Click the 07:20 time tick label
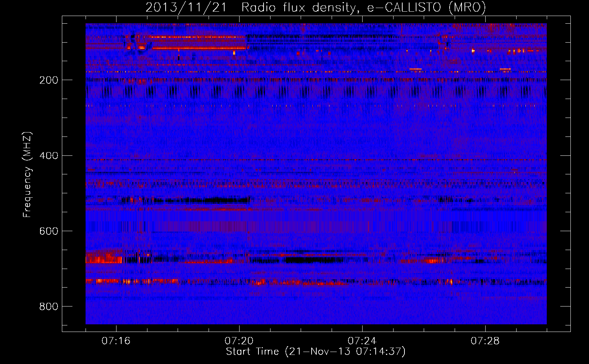This screenshot has height=364, width=589. pyautogui.click(x=239, y=341)
